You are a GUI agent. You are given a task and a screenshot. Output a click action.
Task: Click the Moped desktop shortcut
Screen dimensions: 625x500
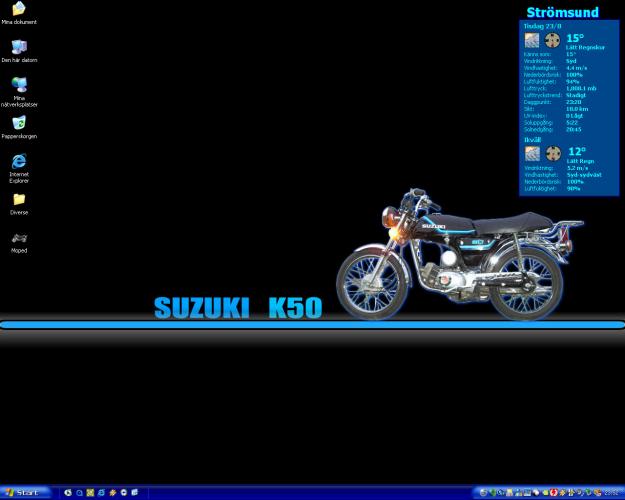(x=18, y=238)
